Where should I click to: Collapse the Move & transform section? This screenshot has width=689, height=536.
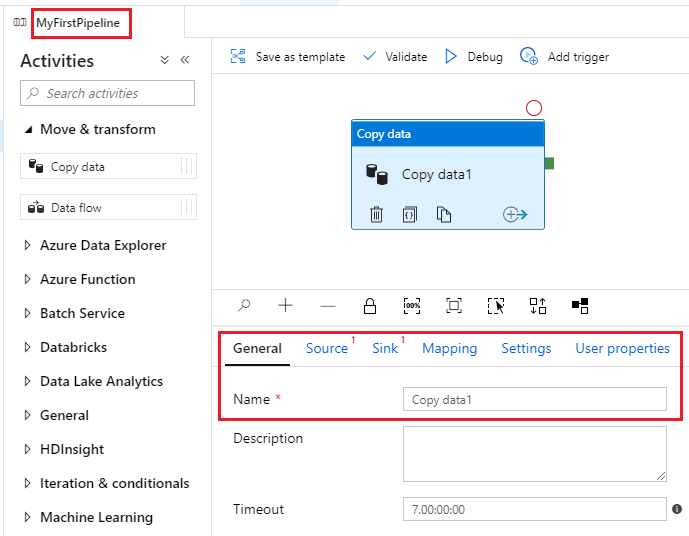tap(28, 130)
